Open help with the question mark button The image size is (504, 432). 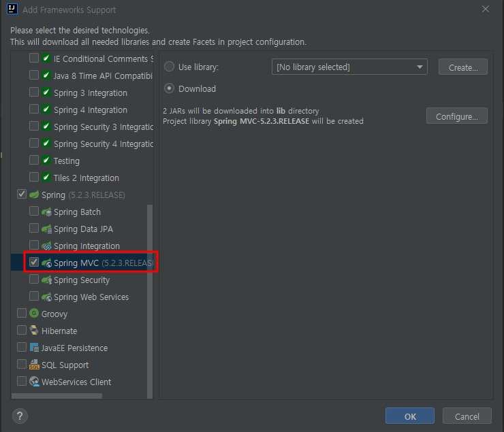(20, 416)
